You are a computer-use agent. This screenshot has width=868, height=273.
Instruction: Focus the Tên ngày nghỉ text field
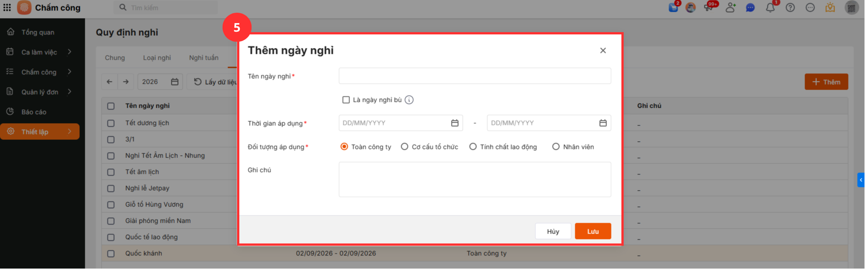(x=475, y=76)
